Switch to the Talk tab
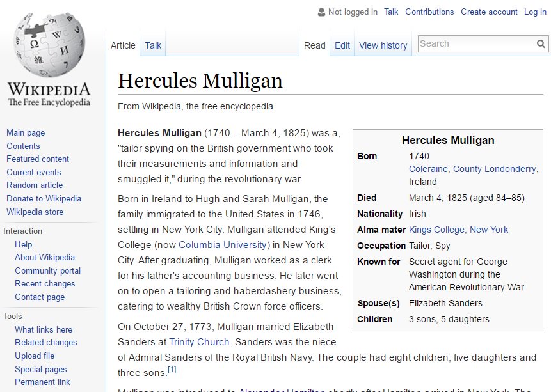 (153, 45)
